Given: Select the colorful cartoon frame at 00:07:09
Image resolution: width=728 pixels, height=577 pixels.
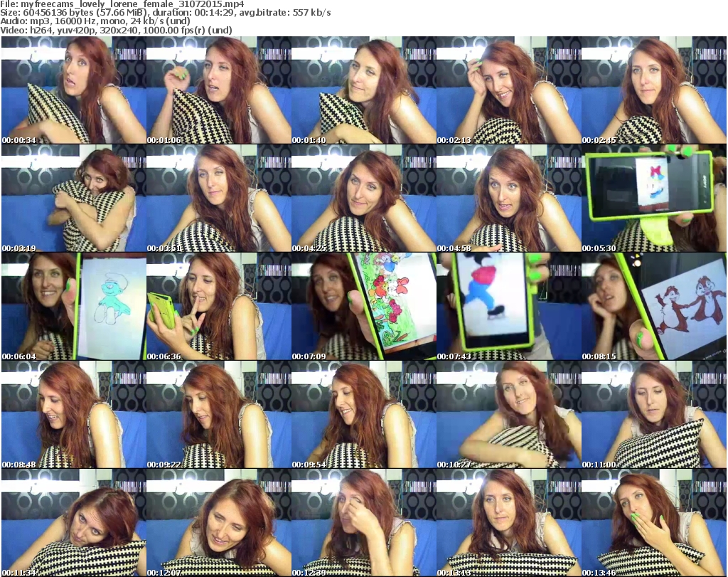Looking at the screenshot, I should point(363,307).
